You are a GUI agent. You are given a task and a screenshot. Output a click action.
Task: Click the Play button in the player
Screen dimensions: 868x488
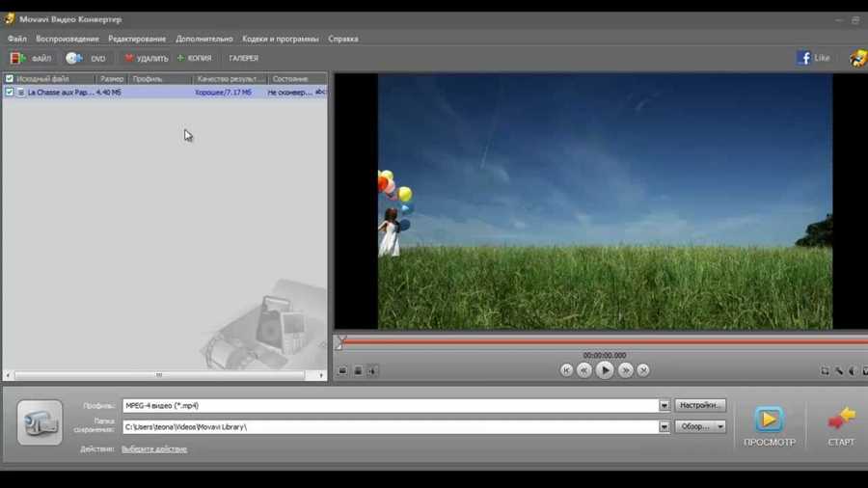tap(605, 369)
